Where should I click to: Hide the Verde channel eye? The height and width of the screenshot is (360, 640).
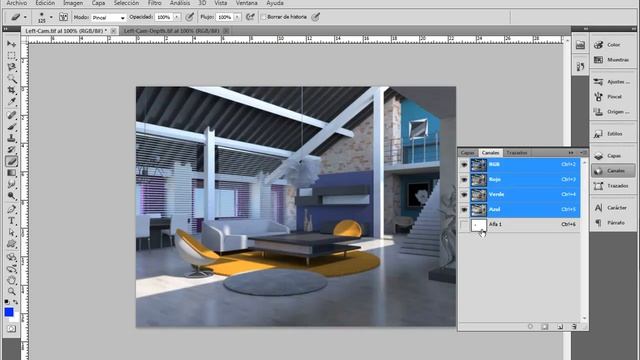tap(464, 195)
